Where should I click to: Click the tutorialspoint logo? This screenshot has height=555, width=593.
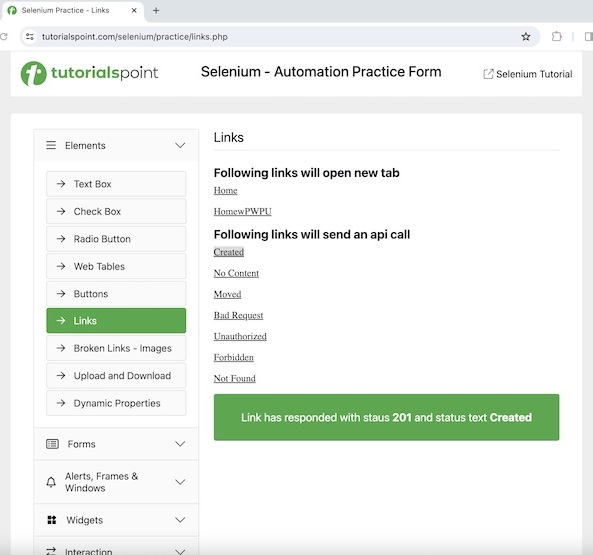tap(89, 73)
